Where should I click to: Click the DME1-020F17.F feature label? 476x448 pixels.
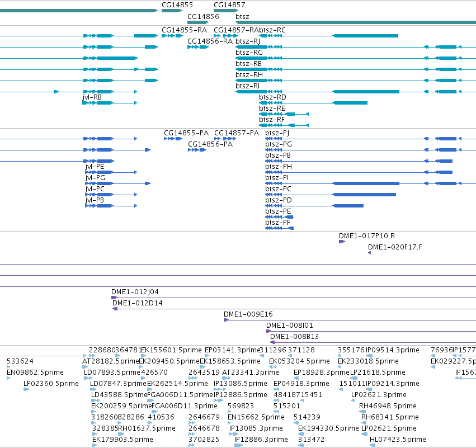[395, 247]
